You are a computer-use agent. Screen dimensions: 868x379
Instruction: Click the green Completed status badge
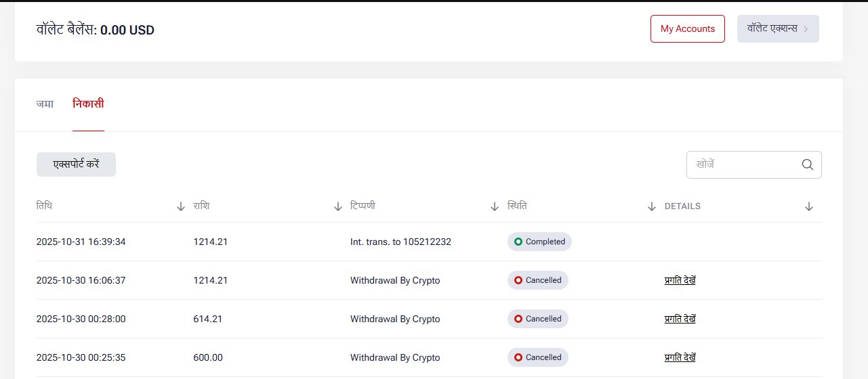click(x=539, y=242)
